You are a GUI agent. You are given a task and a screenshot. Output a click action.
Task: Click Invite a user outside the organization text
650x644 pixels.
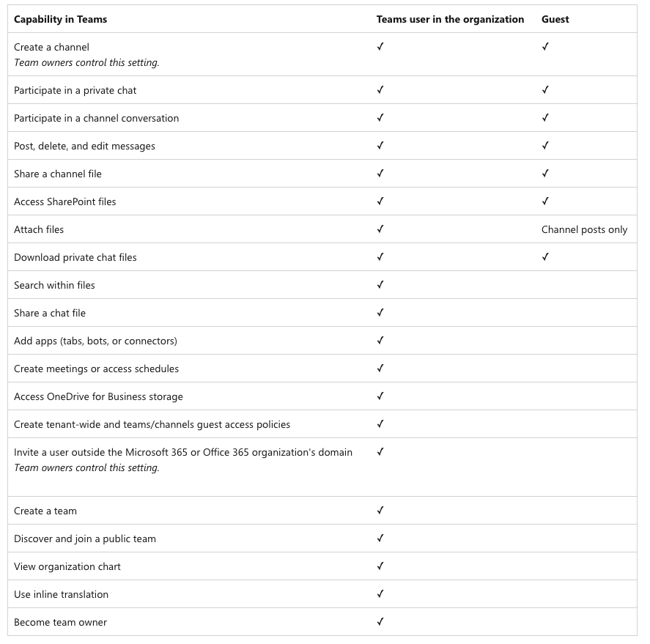(x=183, y=452)
